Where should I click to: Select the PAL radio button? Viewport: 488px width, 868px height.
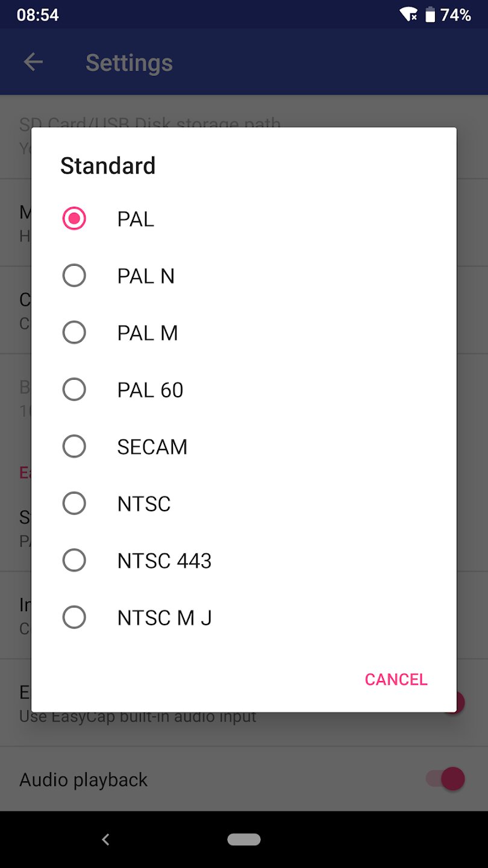74,219
